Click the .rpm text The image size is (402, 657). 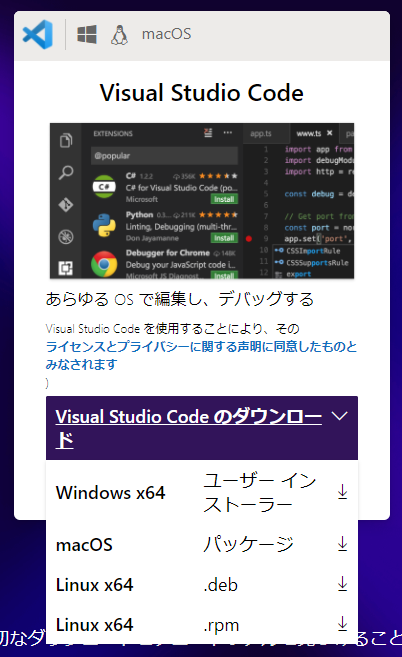pyautogui.click(x=221, y=625)
